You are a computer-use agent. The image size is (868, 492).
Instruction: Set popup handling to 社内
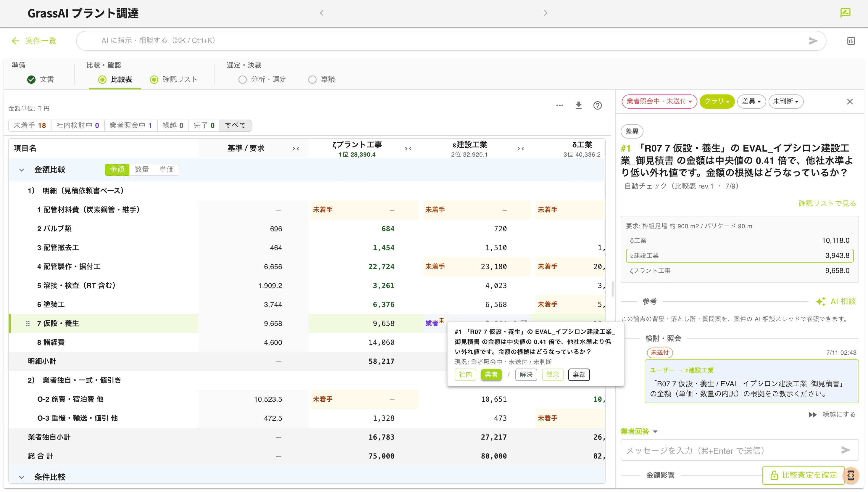pyautogui.click(x=465, y=374)
